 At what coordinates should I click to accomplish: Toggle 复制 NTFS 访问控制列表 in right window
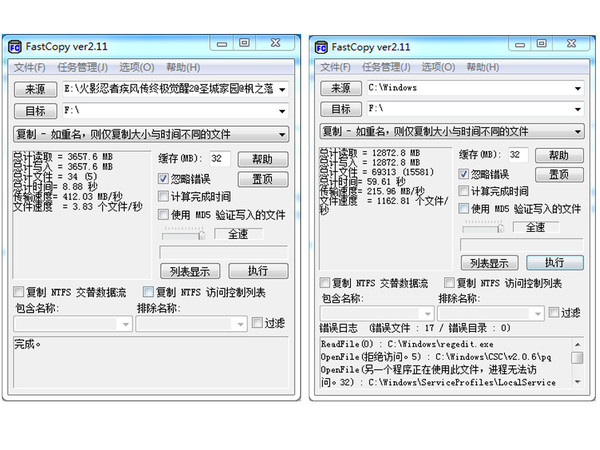coord(449,283)
